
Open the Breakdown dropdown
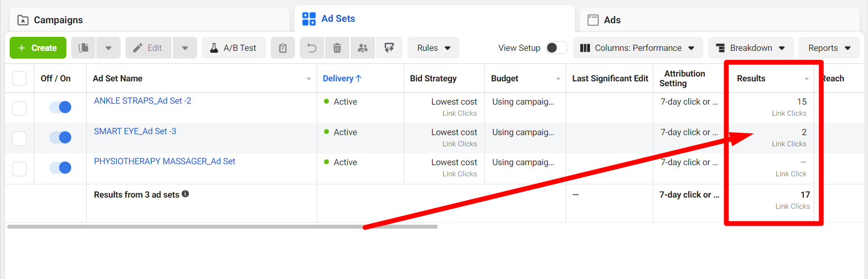tap(750, 48)
